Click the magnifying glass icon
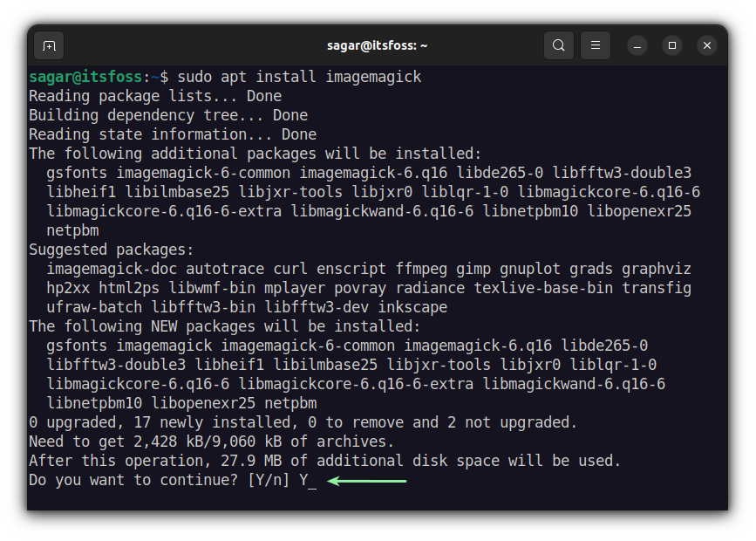This screenshot has width=756, height=541. click(x=559, y=45)
